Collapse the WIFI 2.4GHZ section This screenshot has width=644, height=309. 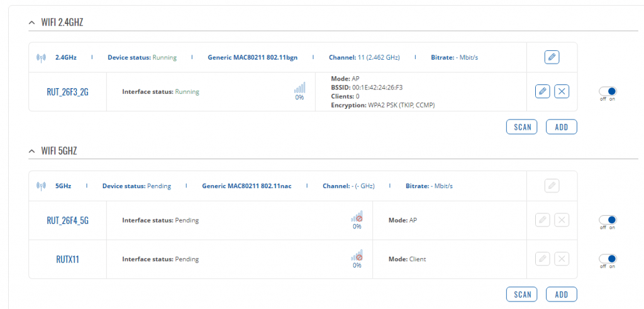[x=32, y=23]
